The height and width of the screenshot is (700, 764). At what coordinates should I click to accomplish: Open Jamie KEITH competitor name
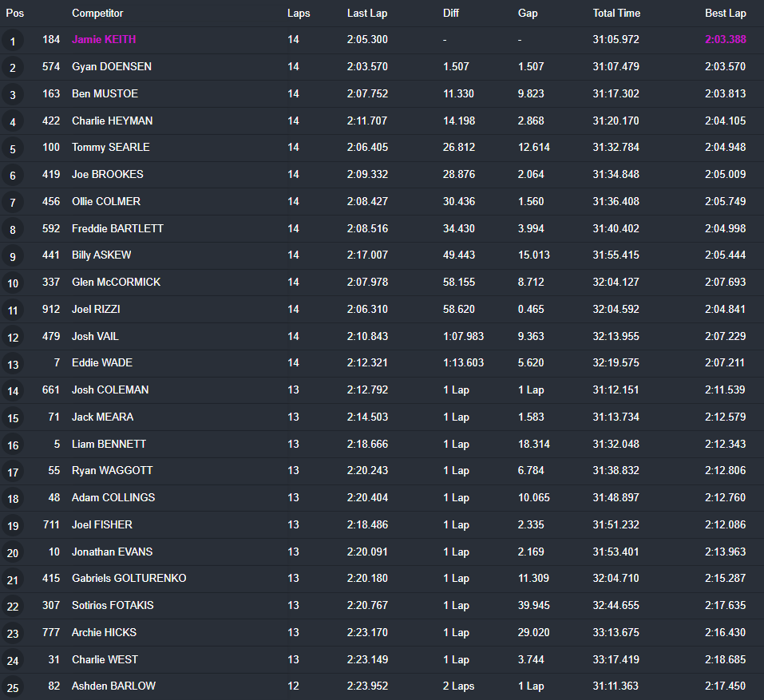coord(104,39)
